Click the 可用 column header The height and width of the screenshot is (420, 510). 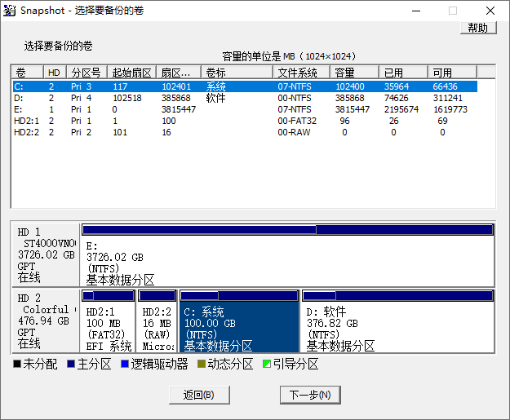pos(452,72)
